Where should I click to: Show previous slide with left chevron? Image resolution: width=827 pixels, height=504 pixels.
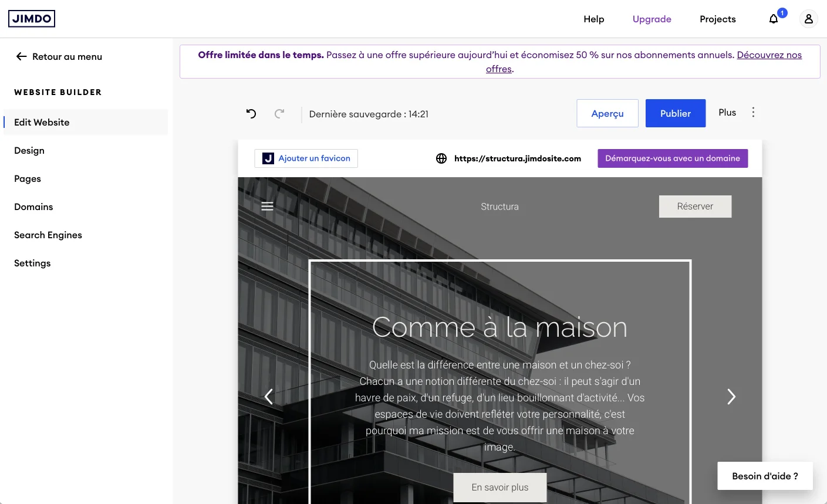tap(269, 397)
